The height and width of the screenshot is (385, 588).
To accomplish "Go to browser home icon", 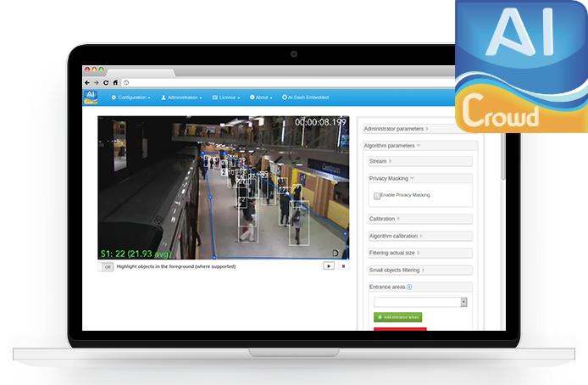I will tap(115, 82).
